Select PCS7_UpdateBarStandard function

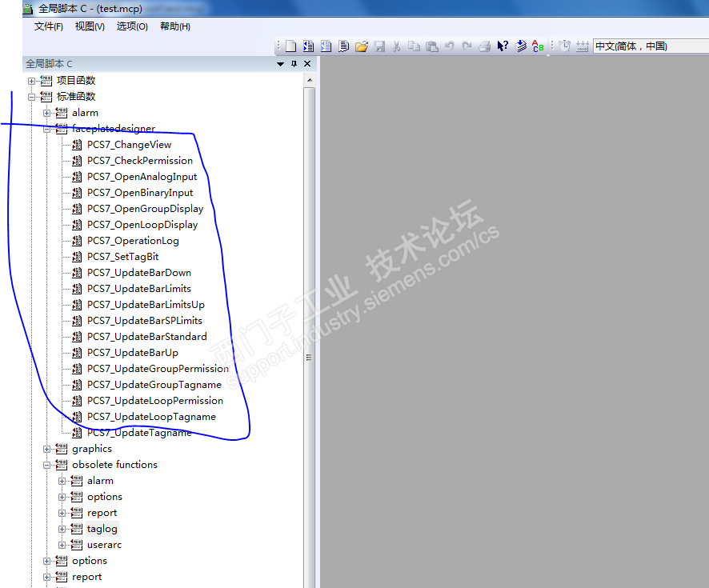[147, 337]
